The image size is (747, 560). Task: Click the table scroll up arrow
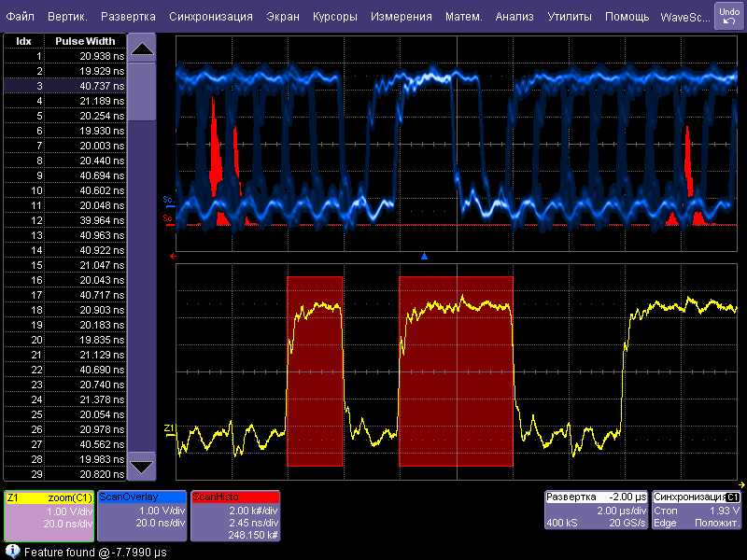tap(142, 49)
